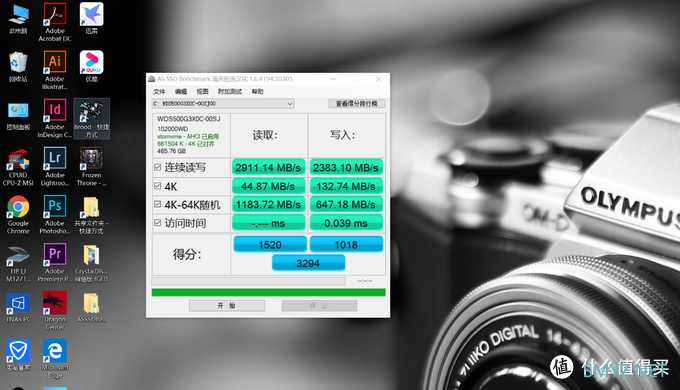Toggle the 4K test checkbox
This screenshot has width=680, height=390.
157,186
